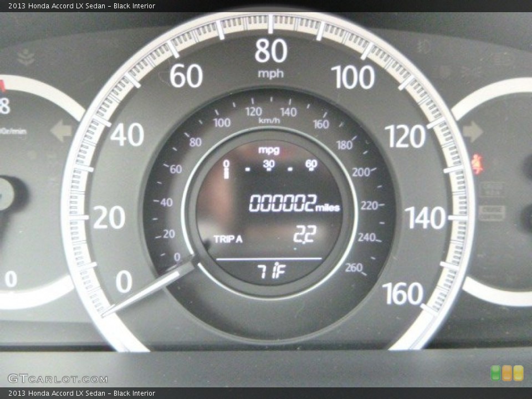The image size is (532, 399).
Task: Click the right turn signal arrow
Action: pyautogui.click(x=472, y=132)
